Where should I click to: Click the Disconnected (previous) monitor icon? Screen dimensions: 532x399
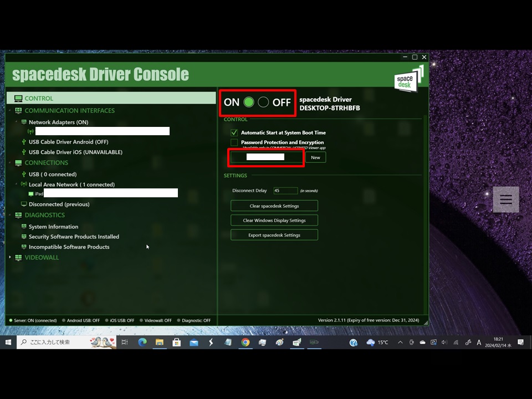24,204
